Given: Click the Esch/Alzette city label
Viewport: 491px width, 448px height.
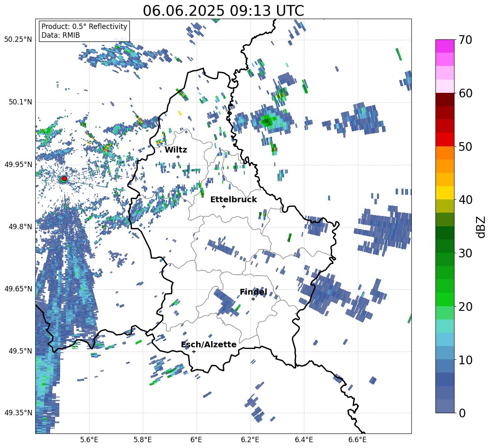Looking at the screenshot, I should [x=209, y=344].
